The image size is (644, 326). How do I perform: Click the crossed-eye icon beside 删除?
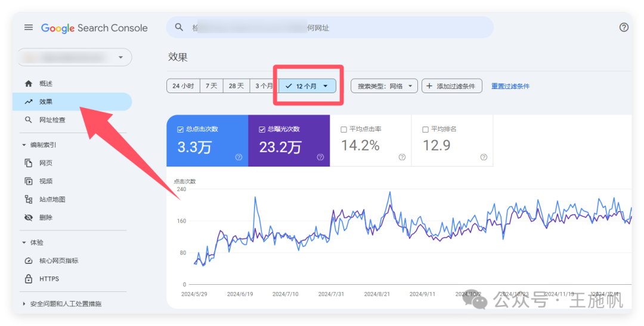(x=29, y=217)
